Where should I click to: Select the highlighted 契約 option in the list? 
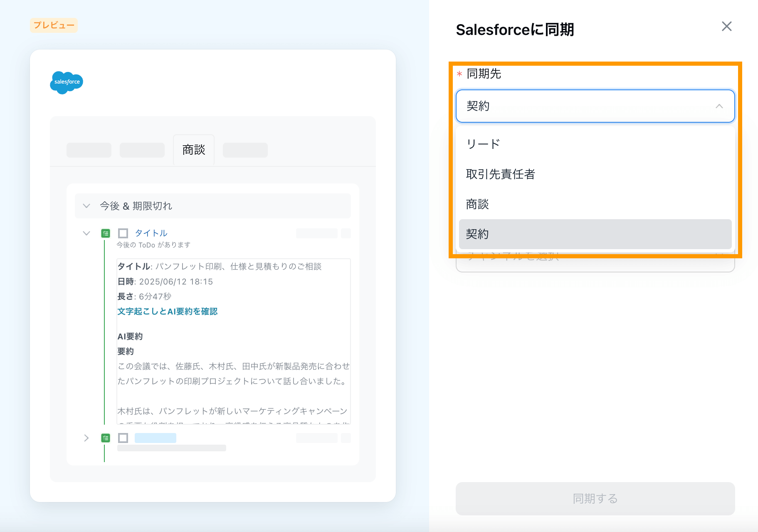[x=595, y=234]
